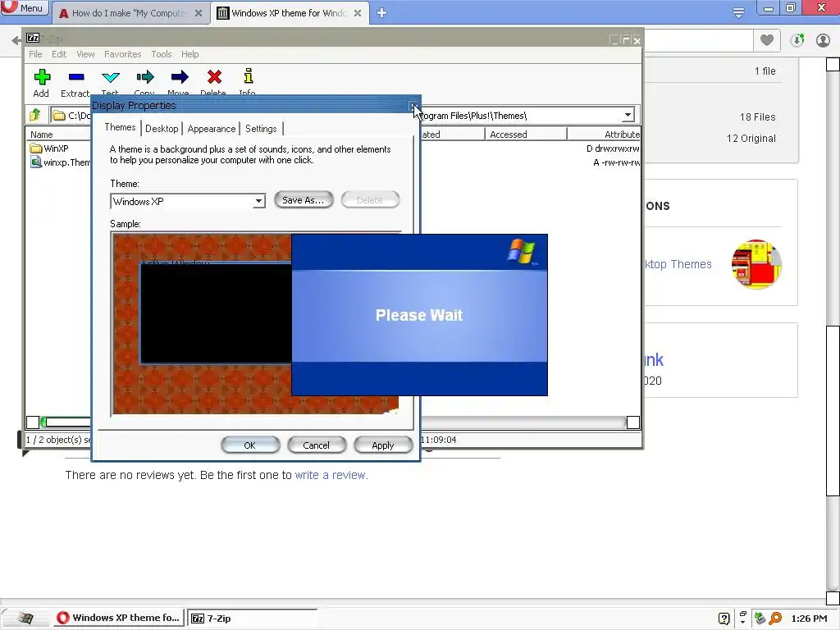The image size is (840, 630).
Task: Click the downloads icon in Opera toolbar
Action: pos(797,40)
